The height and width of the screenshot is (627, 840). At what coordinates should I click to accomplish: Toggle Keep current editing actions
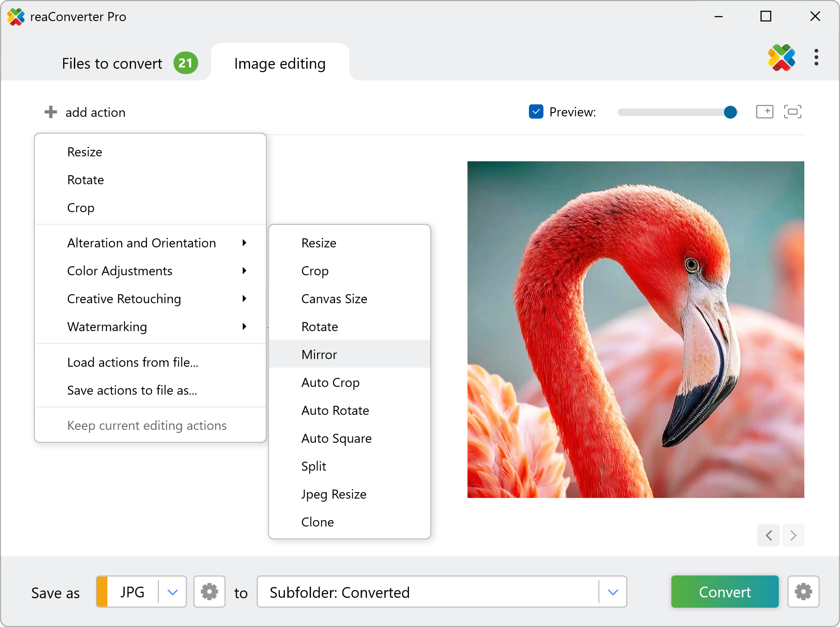click(147, 425)
